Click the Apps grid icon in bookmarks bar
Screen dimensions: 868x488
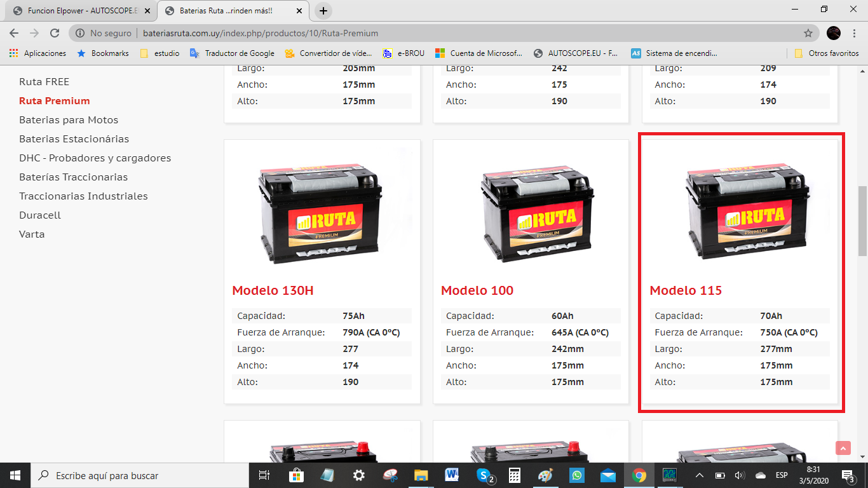(x=13, y=53)
